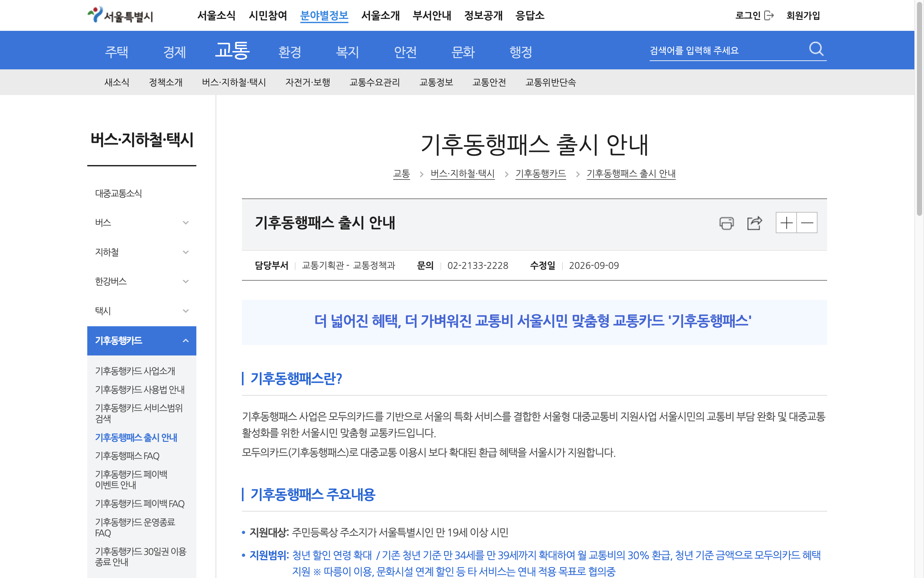Click the print icon
The height and width of the screenshot is (578, 924).
[726, 223]
